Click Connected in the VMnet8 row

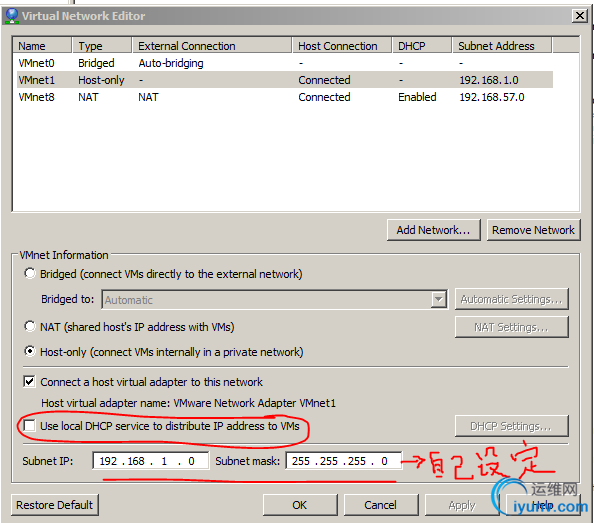(x=324, y=97)
